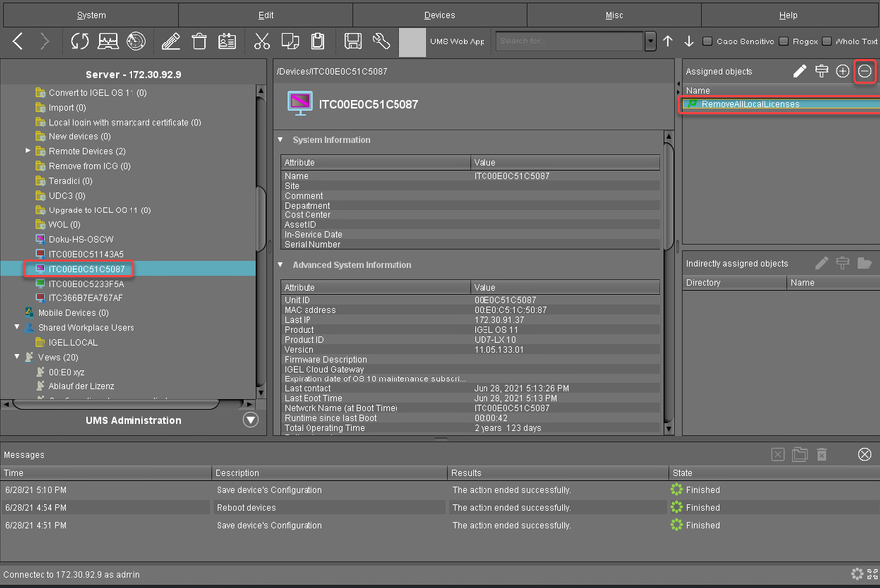Select device ITC00E0C5233F5A in tree
880x588 pixels.
coord(86,284)
